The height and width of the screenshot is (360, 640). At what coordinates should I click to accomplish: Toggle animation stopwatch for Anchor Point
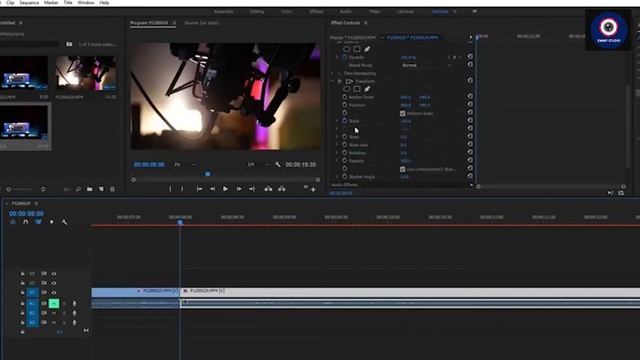tap(344, 97)
